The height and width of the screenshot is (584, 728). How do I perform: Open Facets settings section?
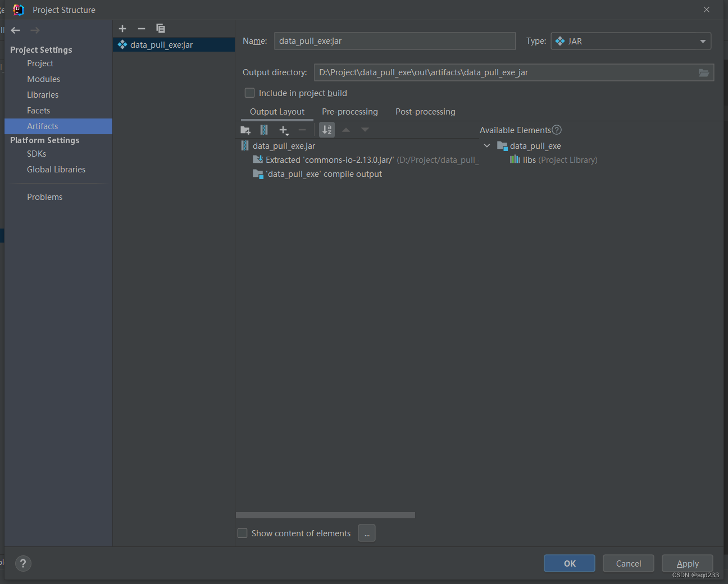click(x=39, y=111)
